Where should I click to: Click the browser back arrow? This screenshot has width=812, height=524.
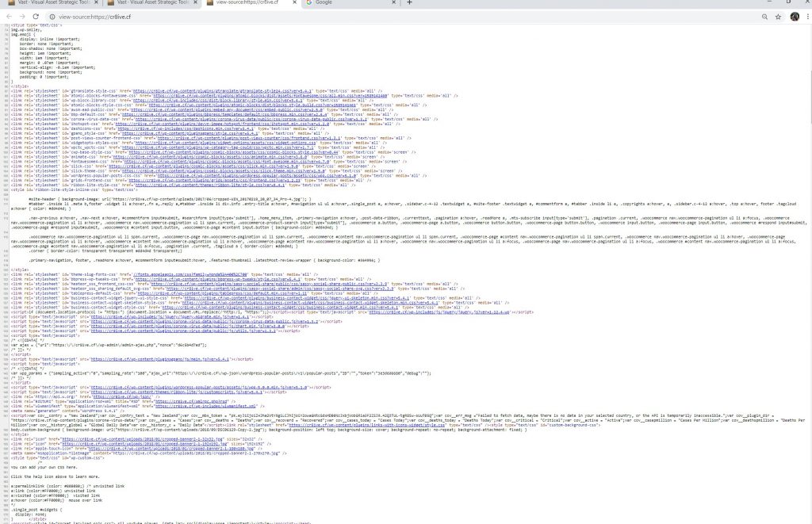(x=8, y=16)
